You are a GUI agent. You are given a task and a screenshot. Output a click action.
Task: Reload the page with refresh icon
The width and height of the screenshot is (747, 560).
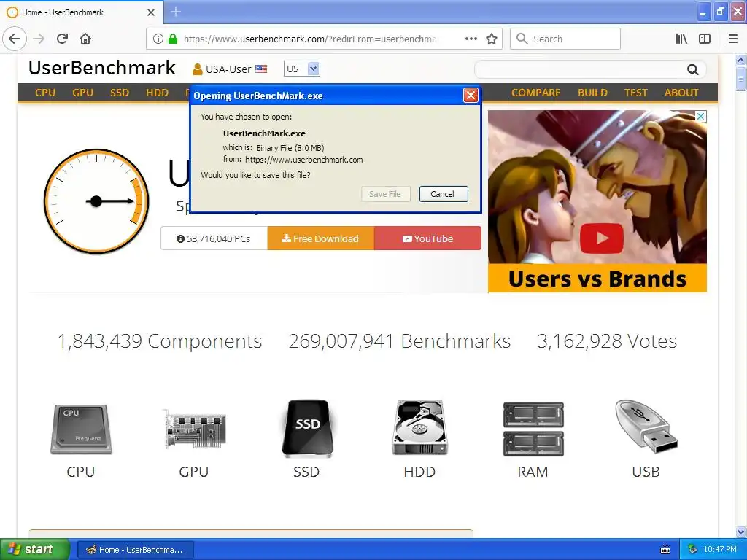pos(62,39)
